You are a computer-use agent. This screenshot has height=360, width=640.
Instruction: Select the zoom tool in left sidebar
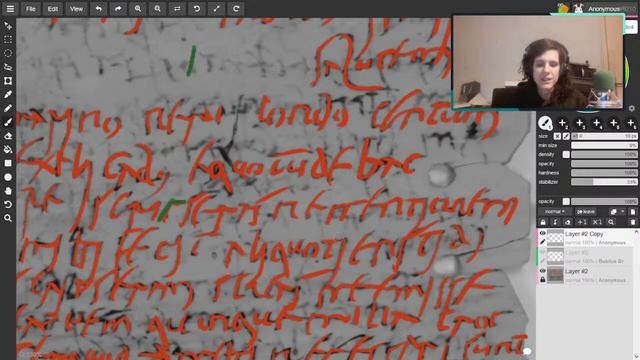(8, 218)
